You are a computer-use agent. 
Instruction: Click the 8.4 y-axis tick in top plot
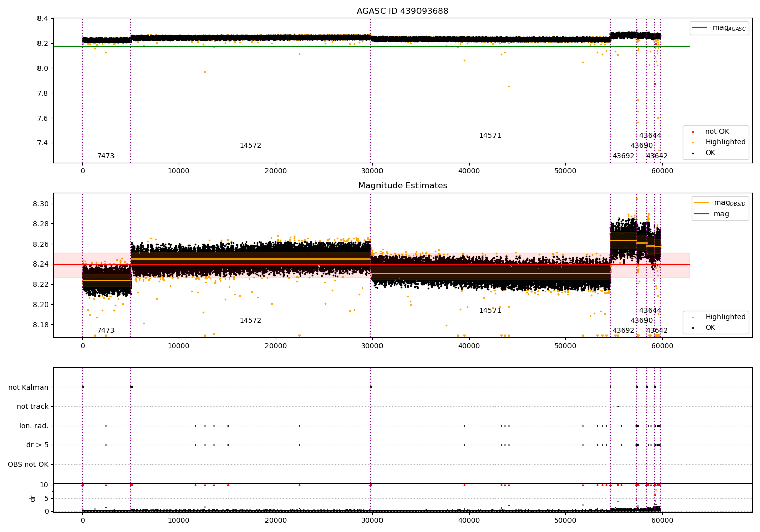[x=43, y=19]
